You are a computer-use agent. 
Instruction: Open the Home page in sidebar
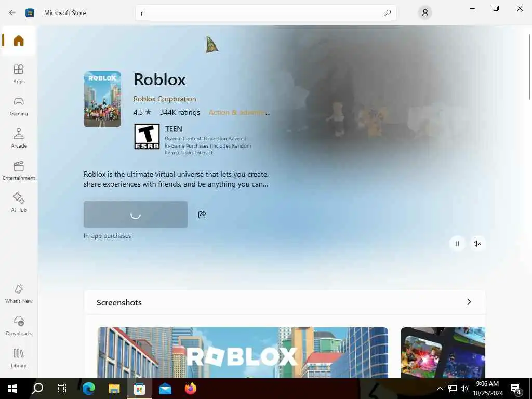coord(18,41)
